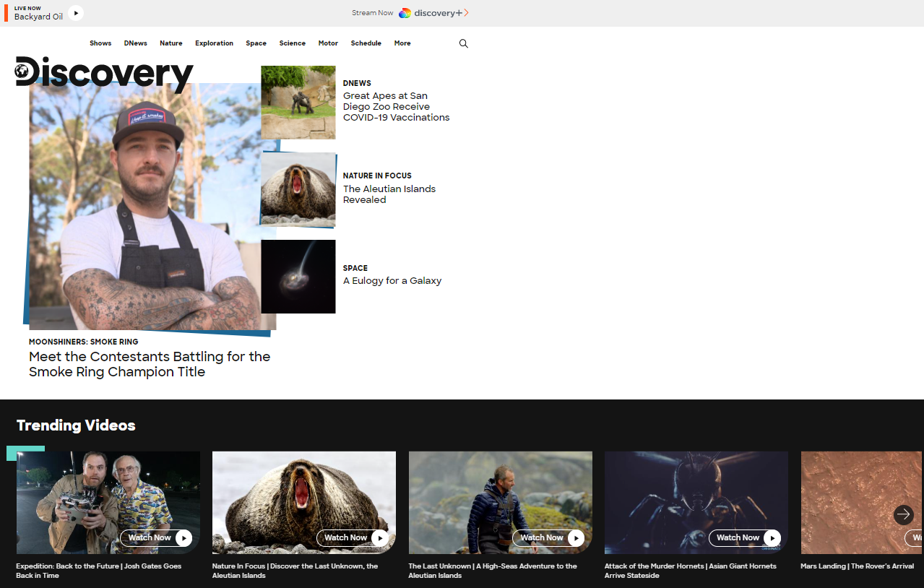Open the Shows menu
Image resolution: width=924 pixels, height=588 pixels.
coord(100,43)
